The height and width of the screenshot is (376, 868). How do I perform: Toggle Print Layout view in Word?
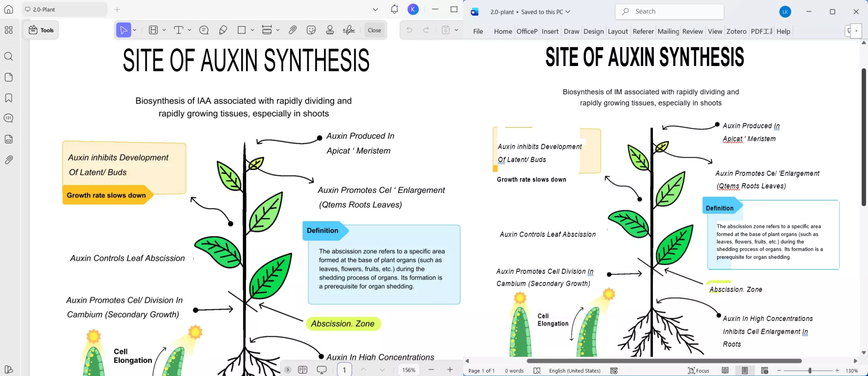tap(745, 370)
